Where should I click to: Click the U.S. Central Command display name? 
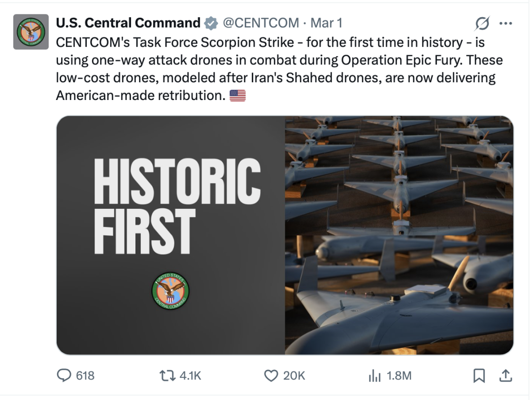(x=128, y=23)
